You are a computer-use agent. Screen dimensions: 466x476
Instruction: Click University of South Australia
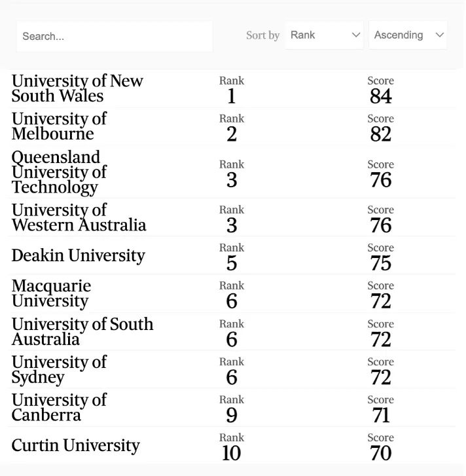click(82, 331)
